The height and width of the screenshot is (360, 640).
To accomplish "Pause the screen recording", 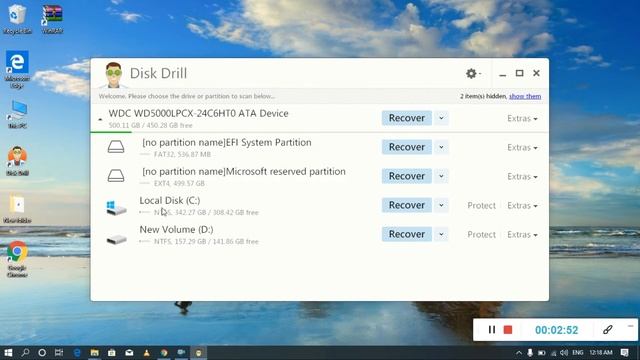I will click(492, 330).
